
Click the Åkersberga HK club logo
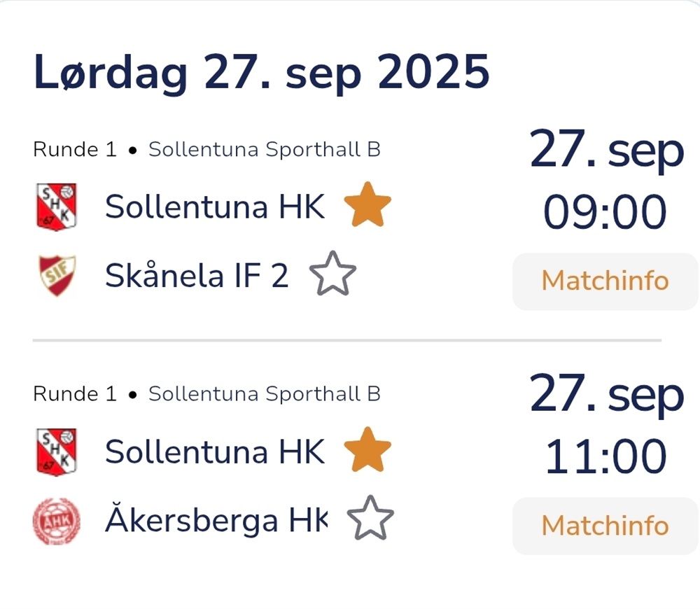pos(56,521)
